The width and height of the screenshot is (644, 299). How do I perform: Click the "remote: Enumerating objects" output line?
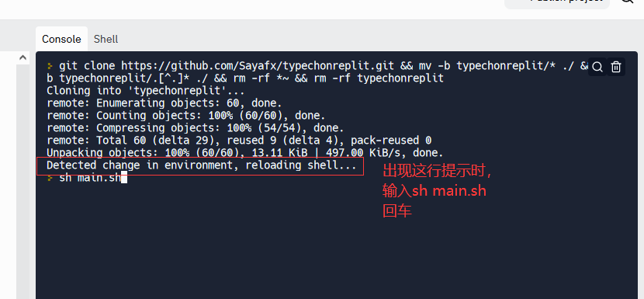pyautogui.click(x=164, y=103)
